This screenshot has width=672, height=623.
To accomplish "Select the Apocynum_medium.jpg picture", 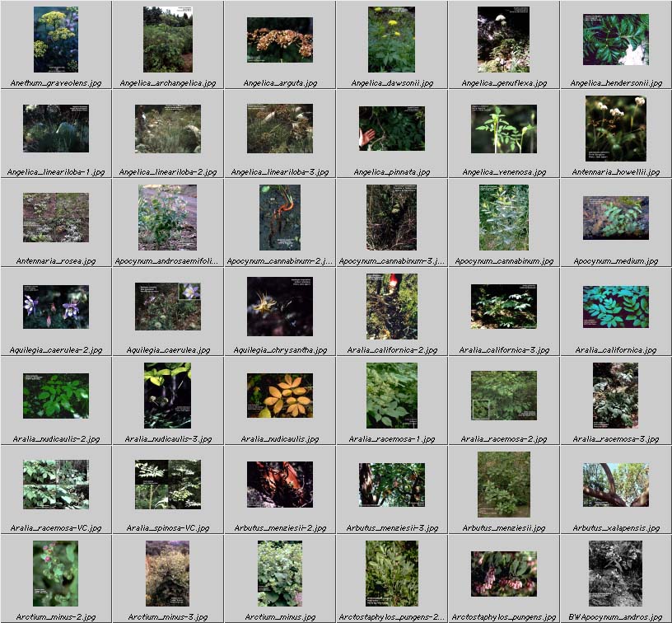I will 615,218.
